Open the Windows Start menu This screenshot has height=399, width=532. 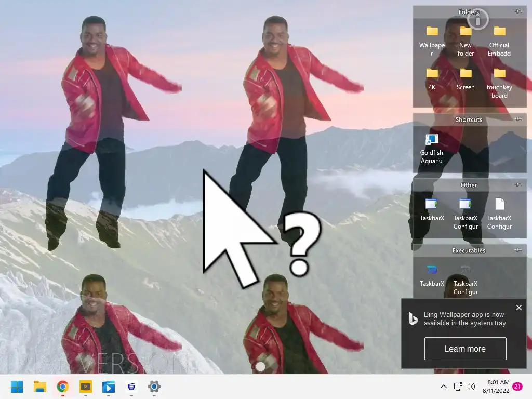coord(17,387)
